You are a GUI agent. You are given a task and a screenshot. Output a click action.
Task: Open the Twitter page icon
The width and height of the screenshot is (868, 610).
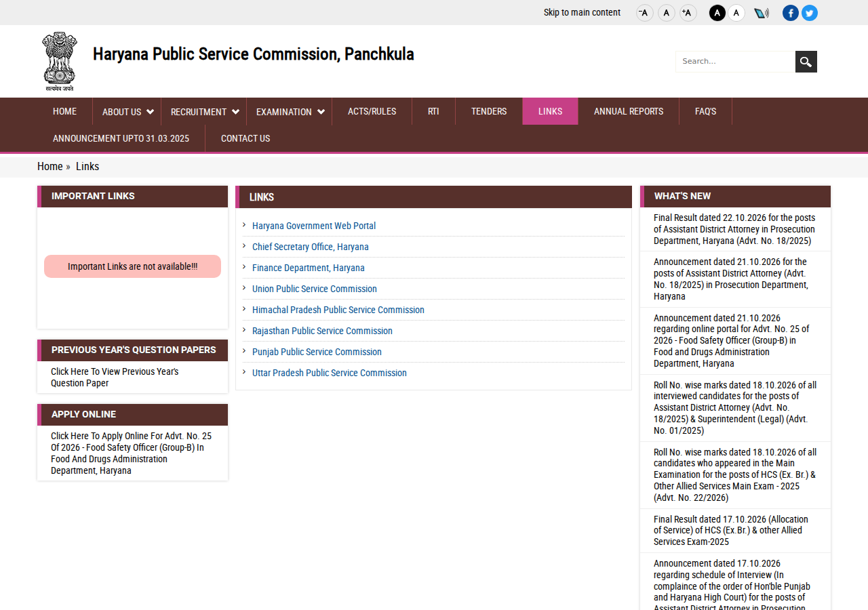click(810, 13)
